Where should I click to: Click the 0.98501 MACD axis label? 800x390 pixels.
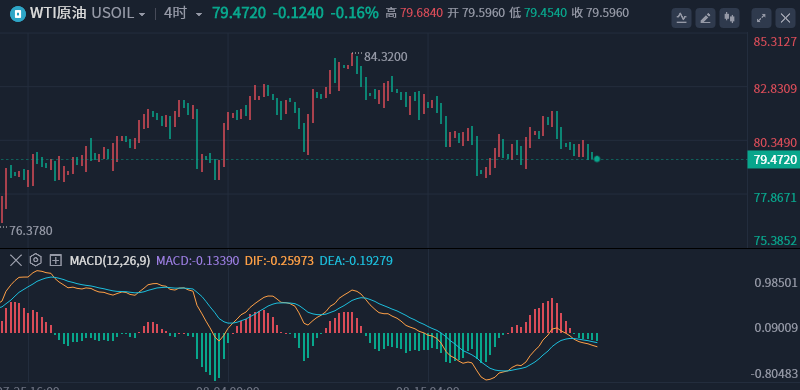[776, 283]
